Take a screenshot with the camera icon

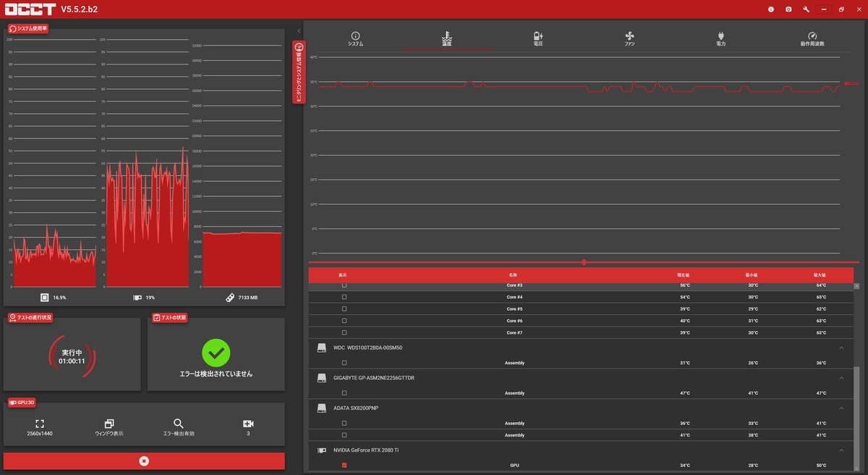(x=788, y=9)
